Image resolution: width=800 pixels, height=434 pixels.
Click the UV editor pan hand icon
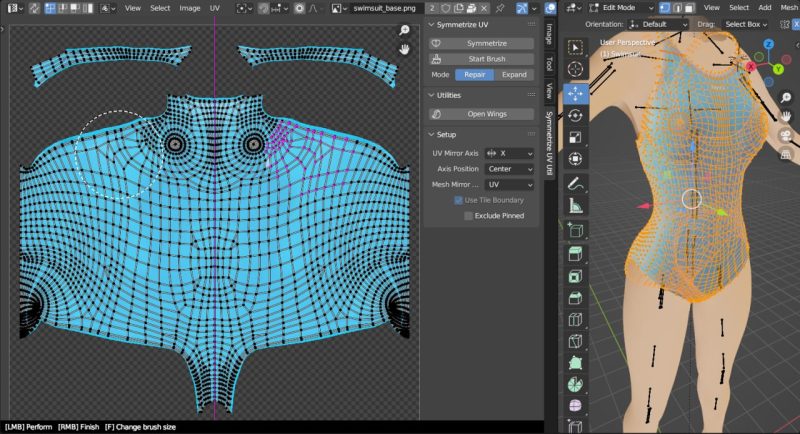coord(404,49)
